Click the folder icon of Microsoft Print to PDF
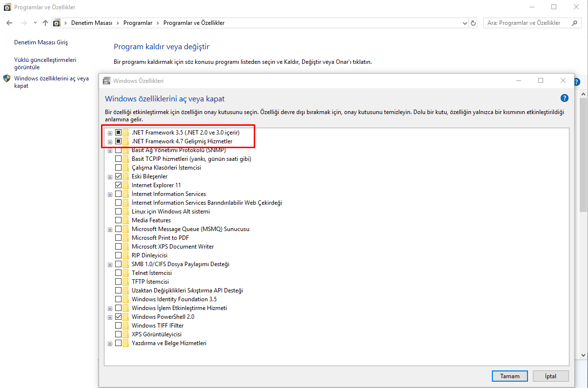Screen dimensions: 588x388 (126, 238)
